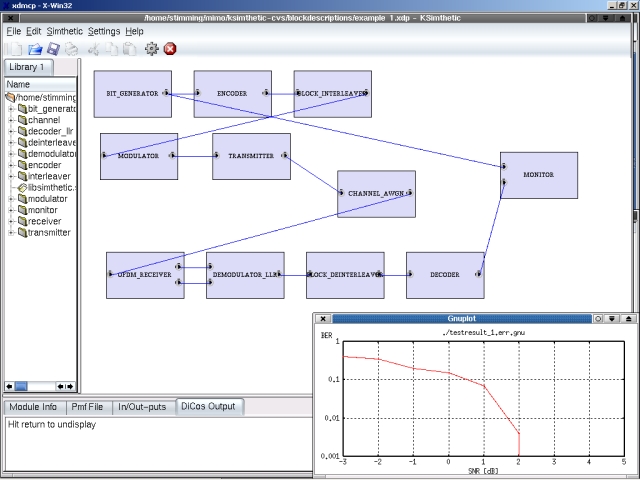The image size is (640, 480).
Task: Click the red Stop icon in toolbar
Action: (170, 48)
